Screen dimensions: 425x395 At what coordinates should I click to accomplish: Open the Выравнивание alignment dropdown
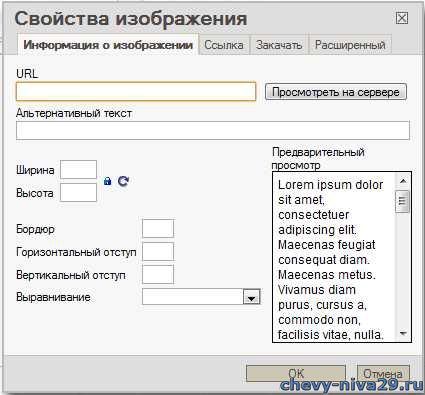click(x=201, y=297)
